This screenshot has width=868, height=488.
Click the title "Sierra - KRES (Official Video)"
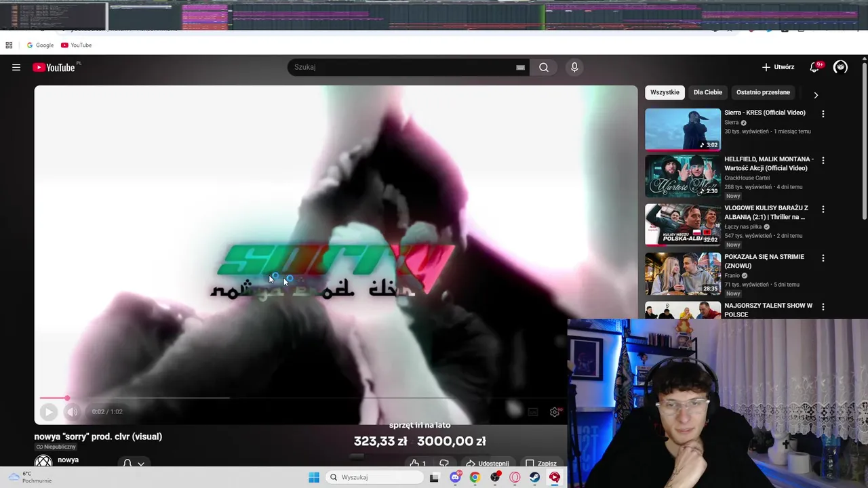pos(765,113)
